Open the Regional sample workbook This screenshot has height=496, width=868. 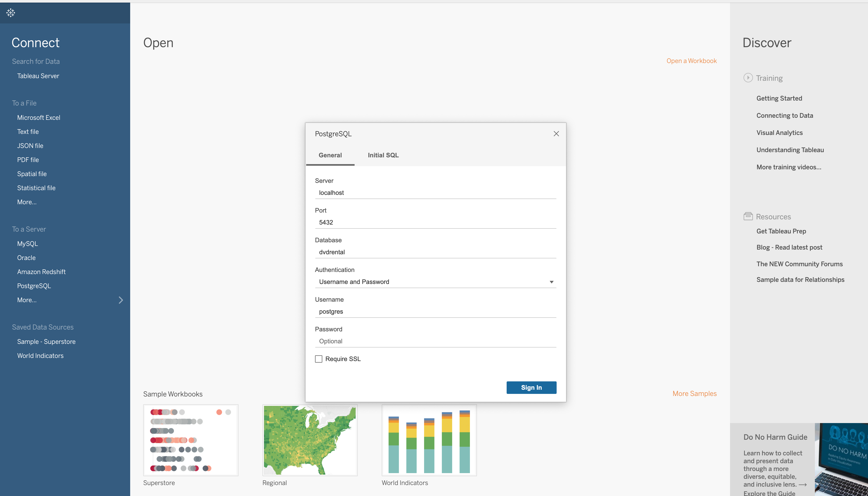[x=309, y=440]
